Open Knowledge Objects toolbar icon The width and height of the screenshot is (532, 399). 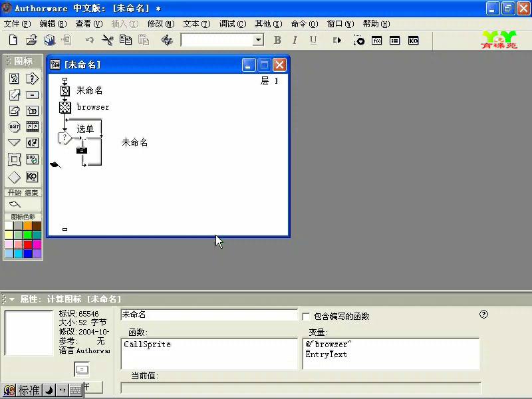pos(413,41)
